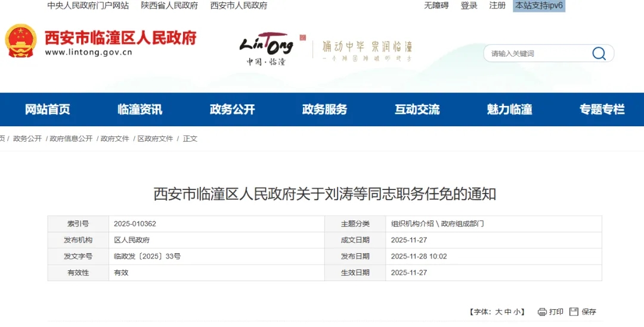Screen dimensions: 644x327
Task: Open the 网站首页 nav tab
Action: (x=48, y=110)
